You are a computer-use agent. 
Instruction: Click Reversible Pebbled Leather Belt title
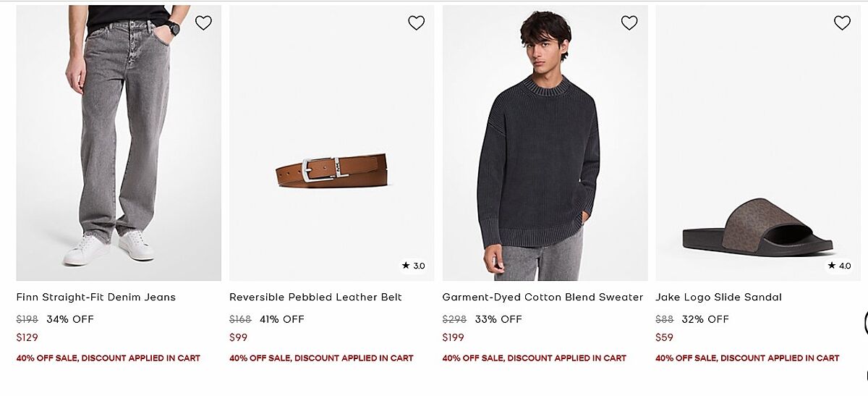pos(315,297)
